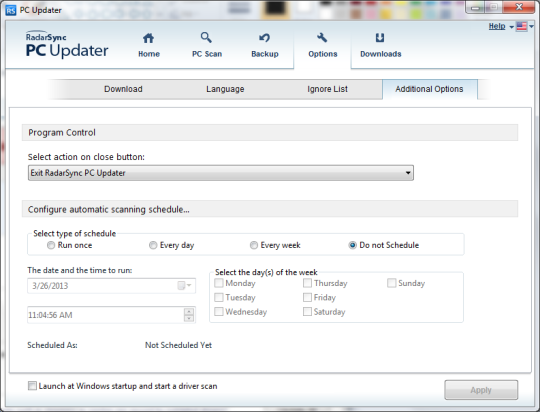Check the Monday checkbox
540x412 pixels.
coord(219,283)
